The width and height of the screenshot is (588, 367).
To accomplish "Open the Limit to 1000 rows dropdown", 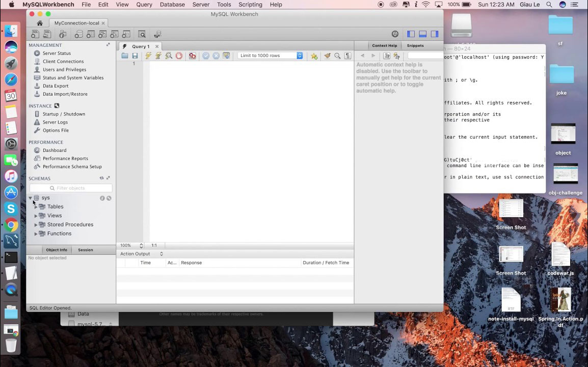I will point(271,56).
